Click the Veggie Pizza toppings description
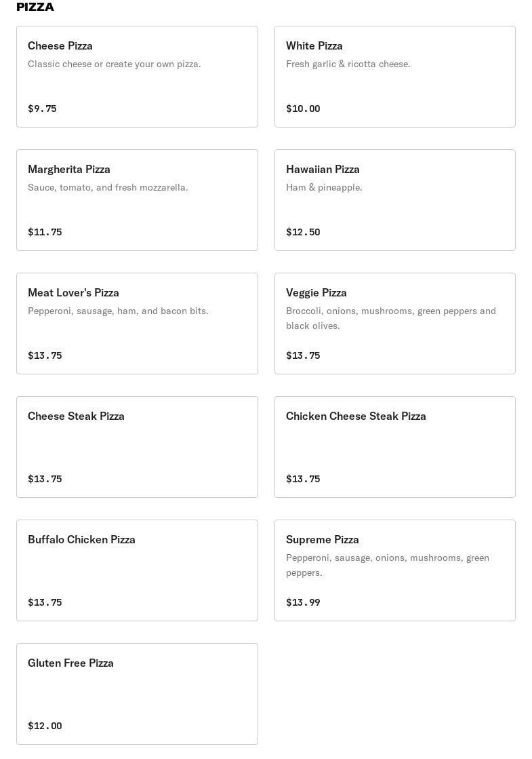 [x=390, y=318]
